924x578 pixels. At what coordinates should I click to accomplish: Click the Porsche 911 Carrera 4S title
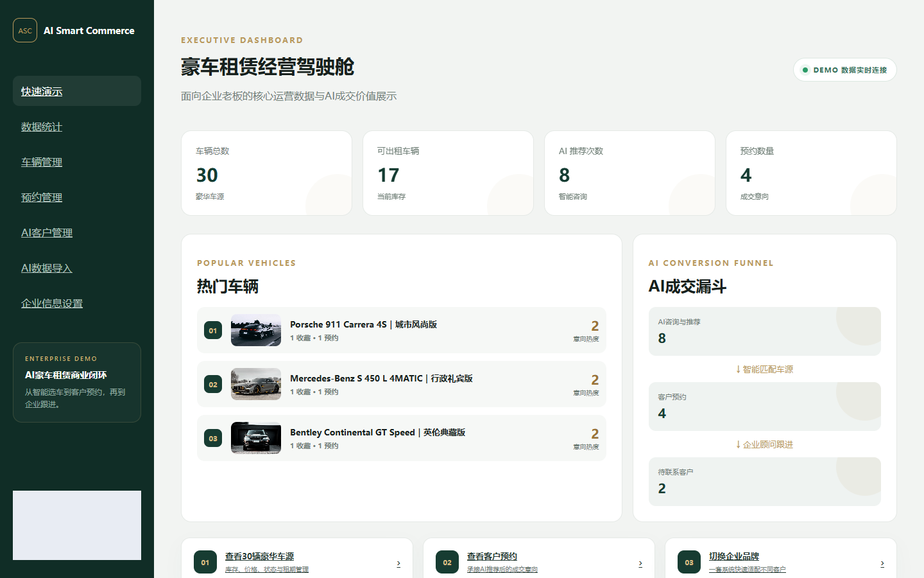(363, 324)
